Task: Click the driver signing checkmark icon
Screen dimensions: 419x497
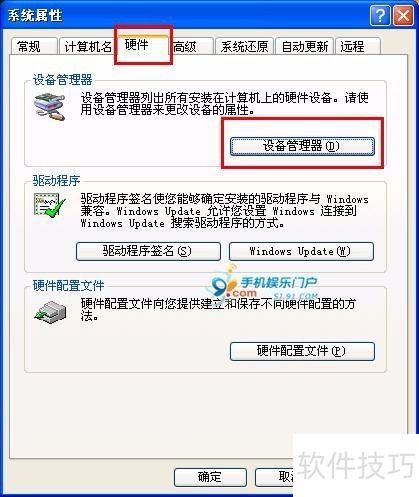Action: click(49, 206)
